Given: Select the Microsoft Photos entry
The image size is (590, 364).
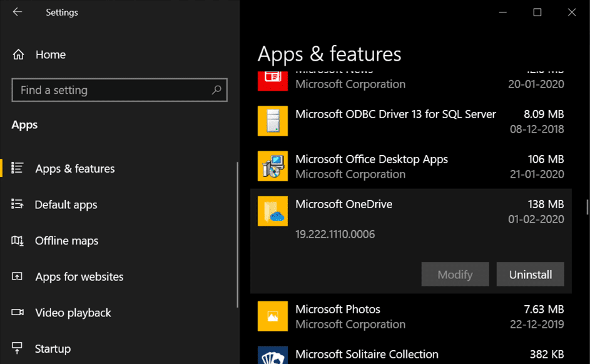Looking at the screenshot, I should pos(337,309).
